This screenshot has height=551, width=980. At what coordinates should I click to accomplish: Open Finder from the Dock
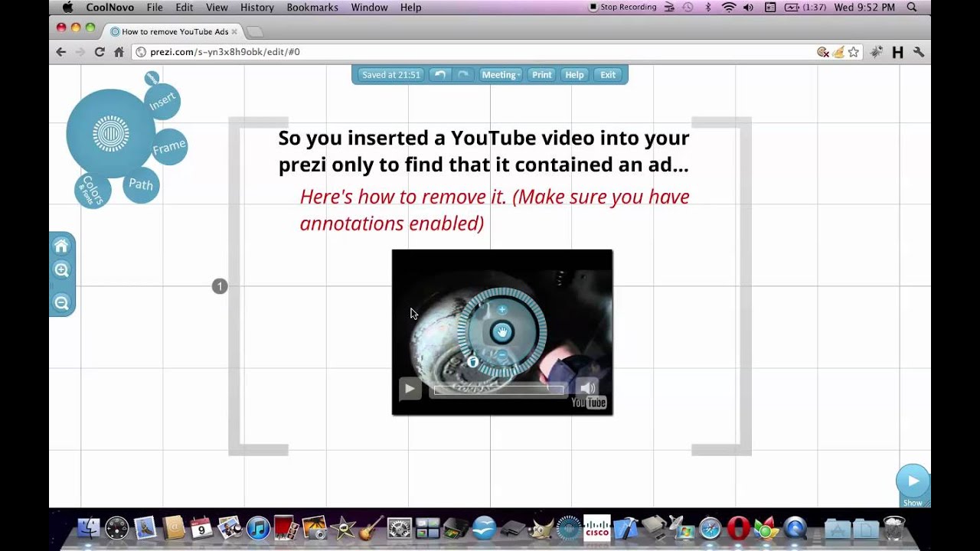(88, 528)
